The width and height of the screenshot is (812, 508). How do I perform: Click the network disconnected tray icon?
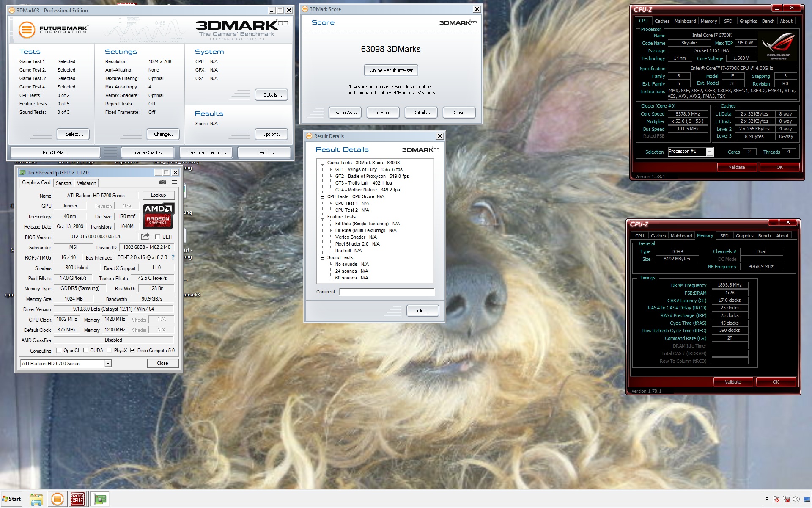[786, 499]
